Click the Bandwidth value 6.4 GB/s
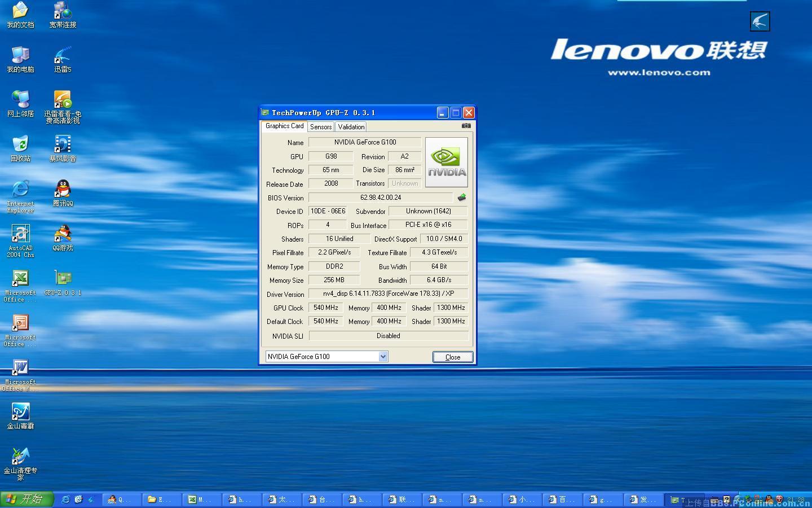The height and width of the screenshot is (508, 812). (439, 280)
